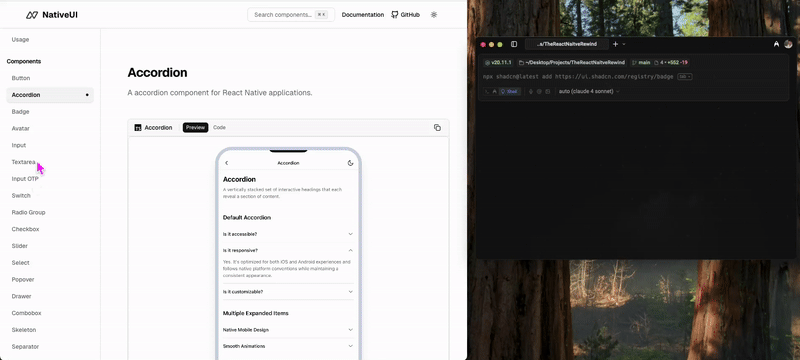
Task: Select the Preview tab
Action: coord(195,127)
